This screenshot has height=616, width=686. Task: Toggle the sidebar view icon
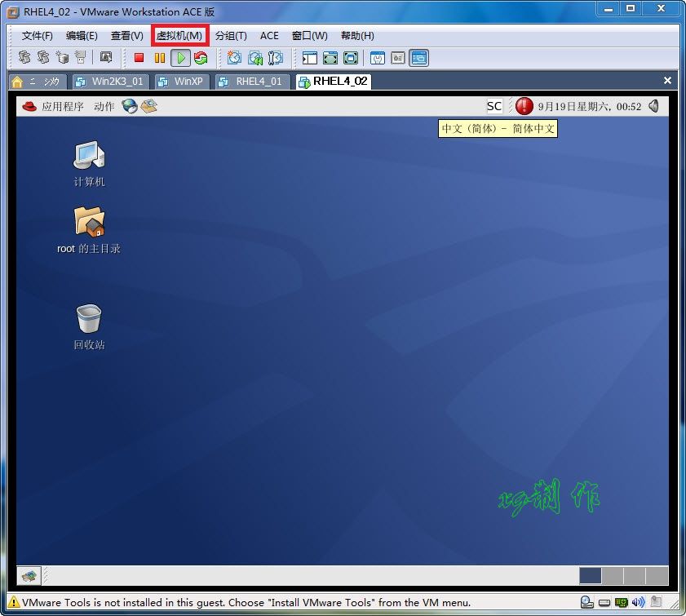click(310, 58)
